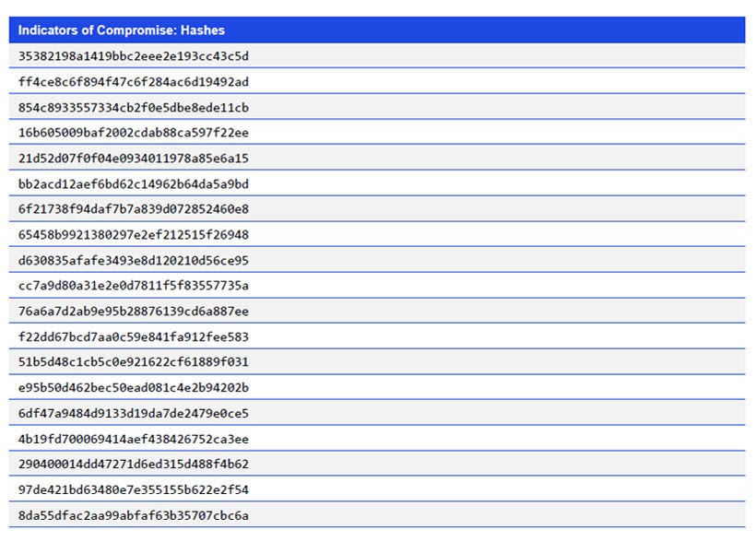Screen dimensions: 756x542
Task: Click the Indicators of Compromise: Hashes header
Action: coord(120,29)
